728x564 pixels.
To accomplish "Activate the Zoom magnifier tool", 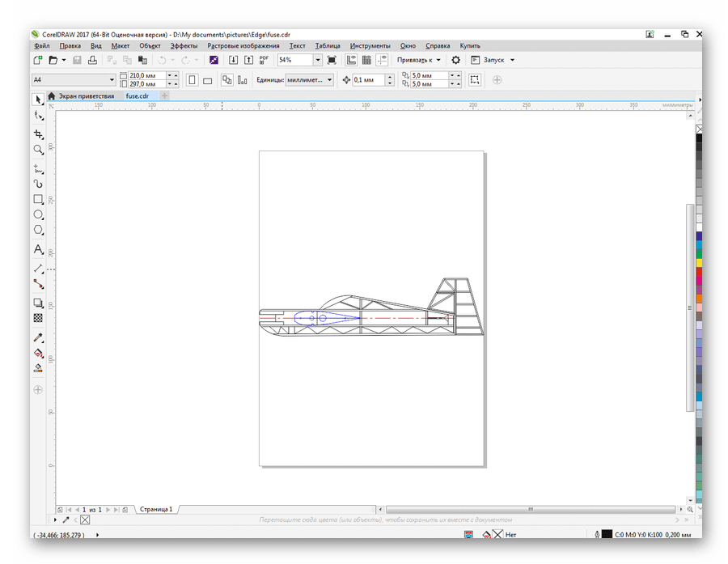I will click(38, 150).
